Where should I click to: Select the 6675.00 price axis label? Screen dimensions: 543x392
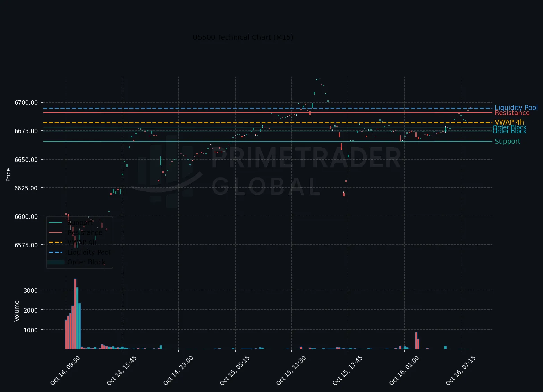(x=26, y=131)
